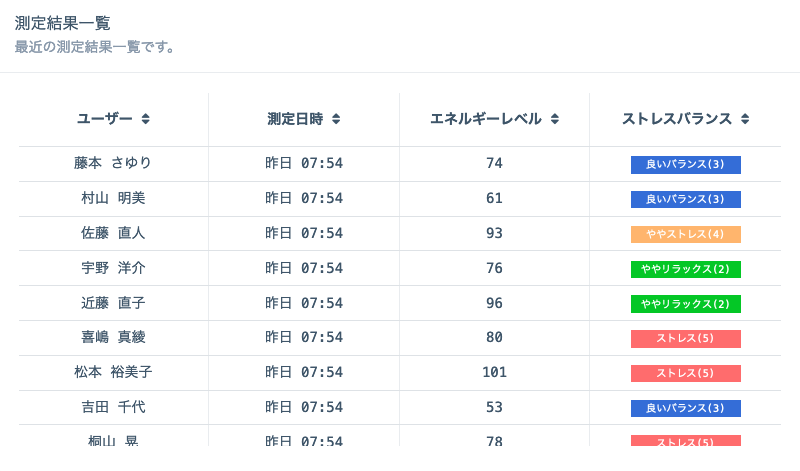The height and width of the screenshot is (471, 800).
Task: Select the ユーザー column header text
Action: coord(105,119)
